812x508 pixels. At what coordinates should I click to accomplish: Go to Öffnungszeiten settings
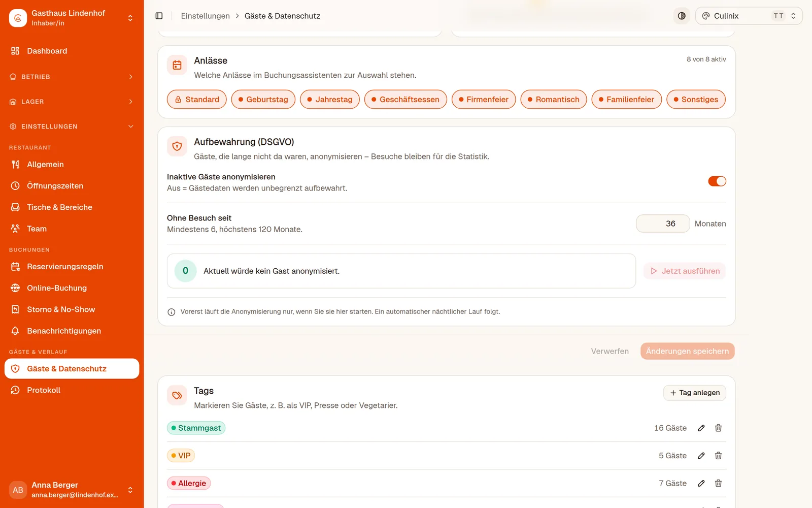click(72, 186)
